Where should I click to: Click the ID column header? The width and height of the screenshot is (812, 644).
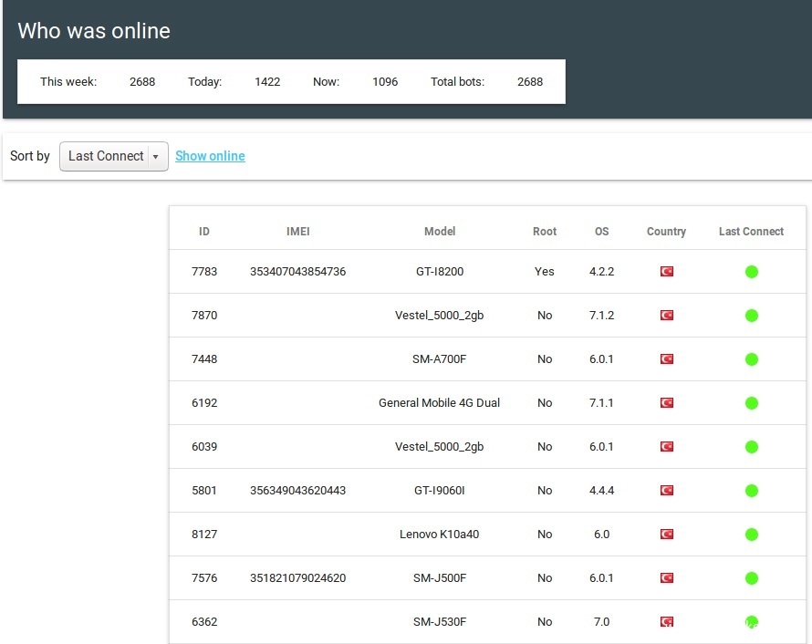(x=204, y=232)
